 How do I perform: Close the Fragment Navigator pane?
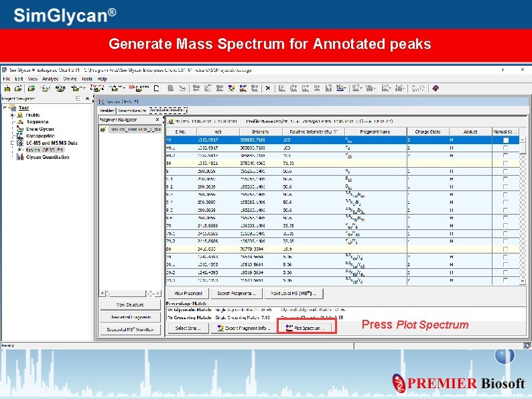[x=157, y=119]
